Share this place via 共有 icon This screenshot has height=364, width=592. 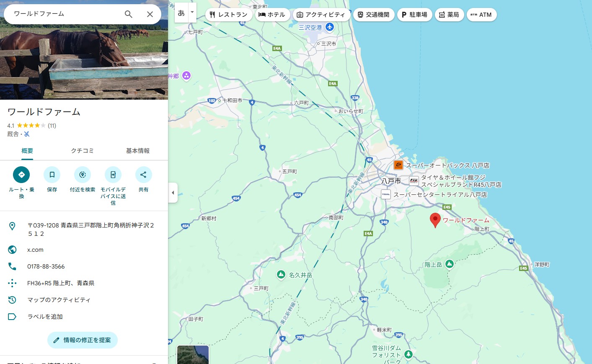[x=143, y=175]
